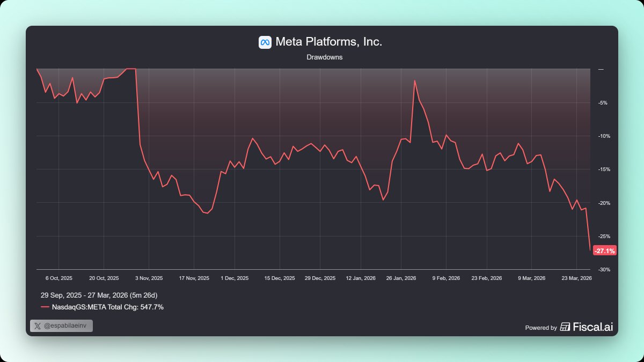This screenshot has height=362, width=644.
Task: Click the 29 Dec, 2025 date label
Action: pos(320,278)
